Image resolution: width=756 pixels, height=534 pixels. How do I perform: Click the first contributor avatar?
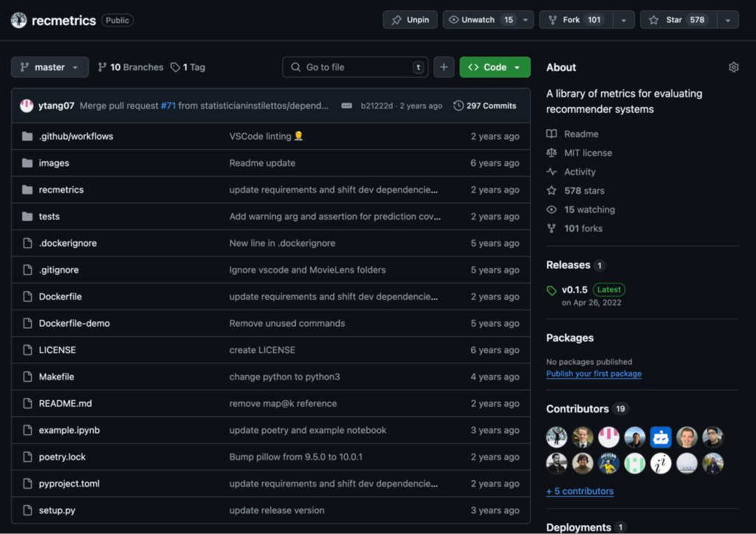557,437
